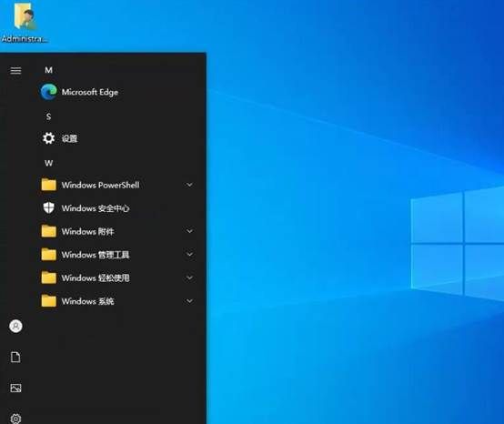This screenshot has width=504, height=424.
Task: Select the Windows 系统 text label
Action: coord(87,301)
